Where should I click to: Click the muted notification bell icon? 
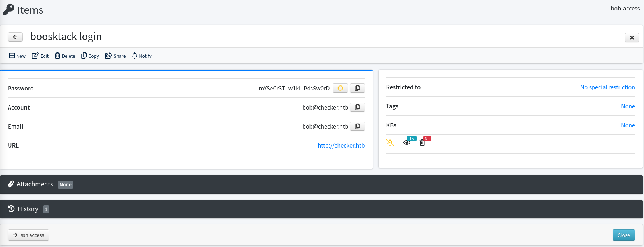click(x=390, y=143)
